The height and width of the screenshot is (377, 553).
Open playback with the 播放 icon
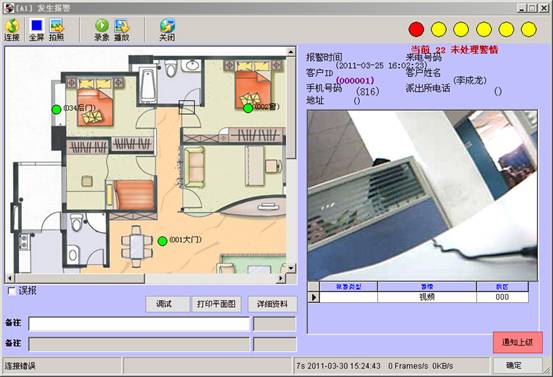122,30
